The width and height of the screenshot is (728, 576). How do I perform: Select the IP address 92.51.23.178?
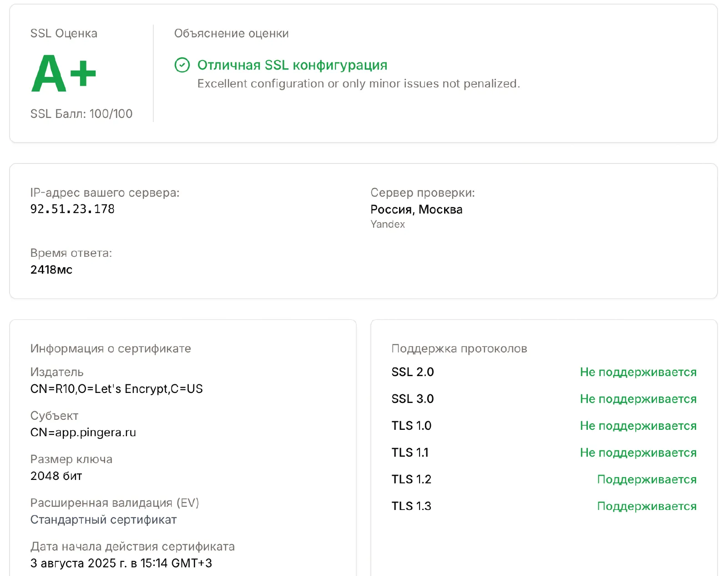[x=72, y=209]
